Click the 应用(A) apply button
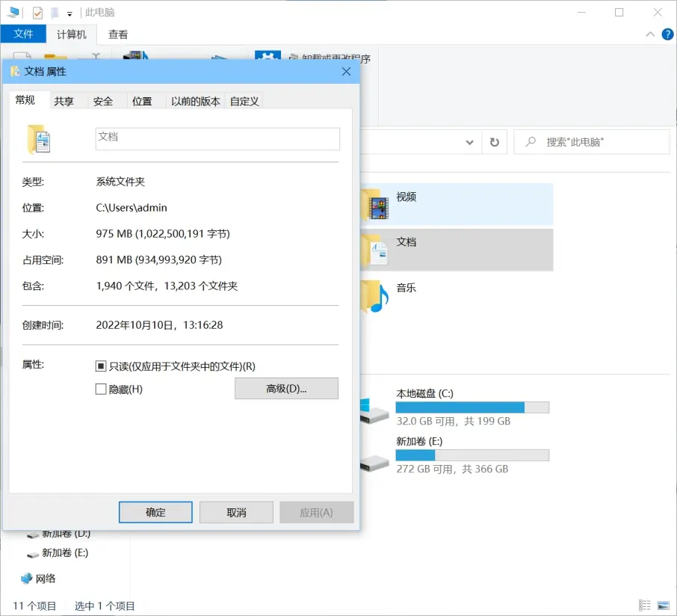This screenshot has height=616, width=677. (x=317, y=512)
